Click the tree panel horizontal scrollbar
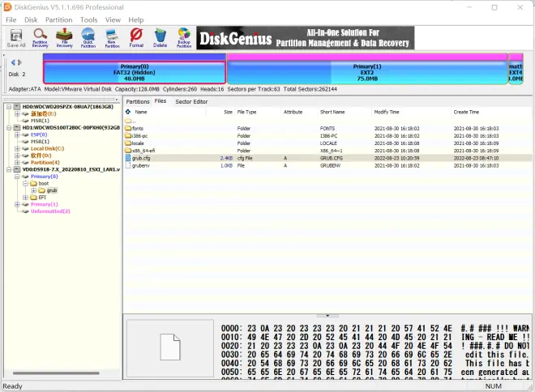 56,373
